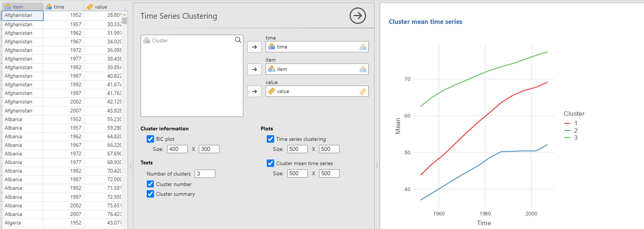Viewport: 644px width, 229px height.
Task: Disable the Cluster summary checkbox
Action: pyautogui.click(x=150, y=194)
